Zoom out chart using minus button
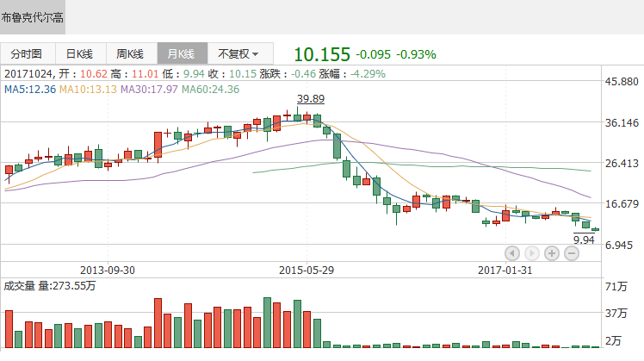Viewport: 644px width, 361px height. [x=572, y=253]
